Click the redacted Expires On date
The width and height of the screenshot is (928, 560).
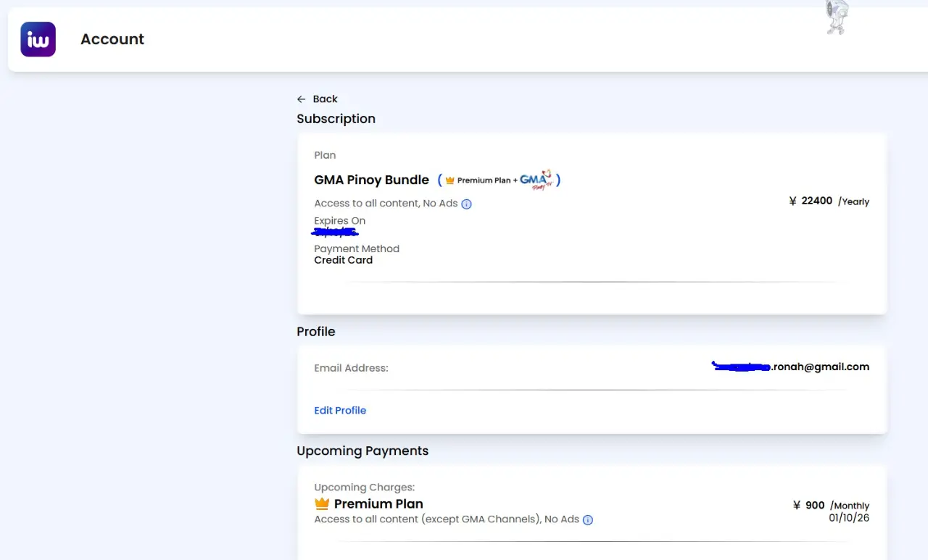(x=336, y=233)
